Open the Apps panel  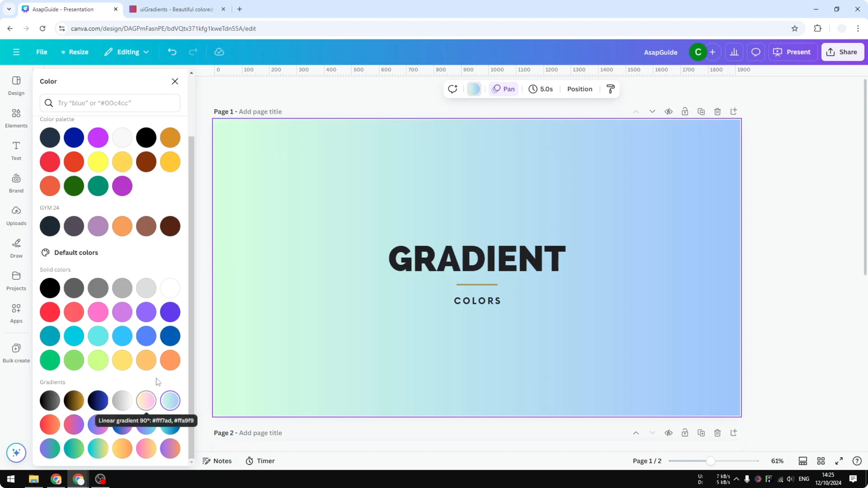(x=16, y=313)
